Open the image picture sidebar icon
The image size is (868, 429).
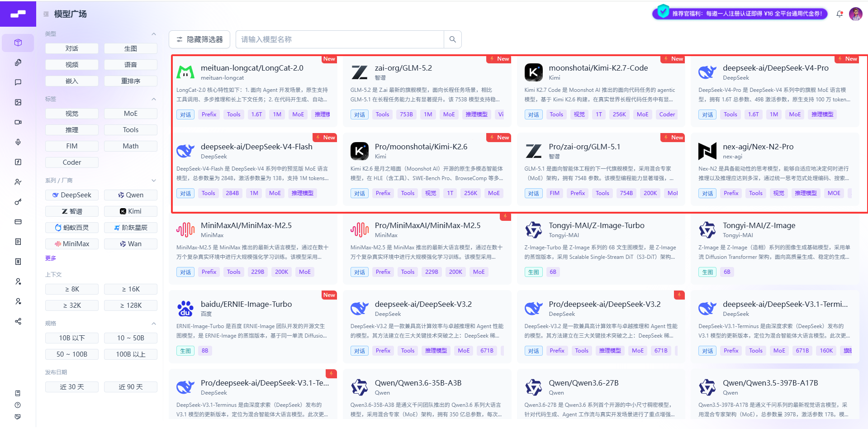click(18, 102)
